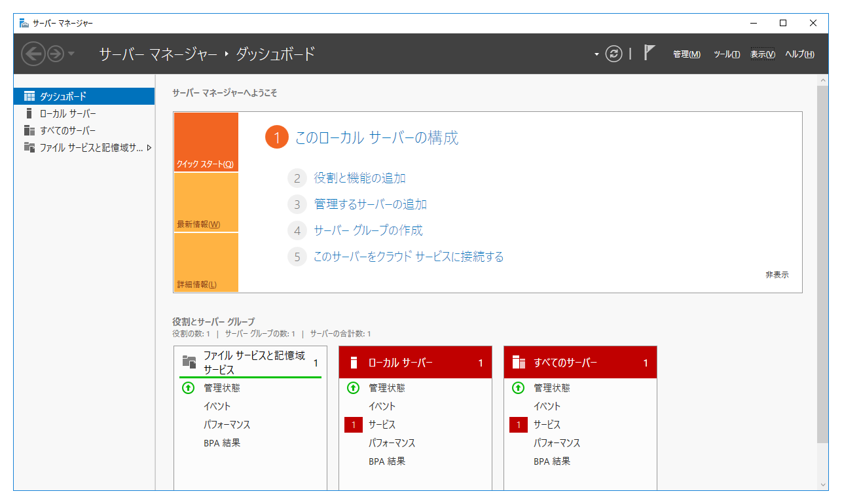
Task: Click the orange step 1 circle
Action: click(x=276, y=137)
